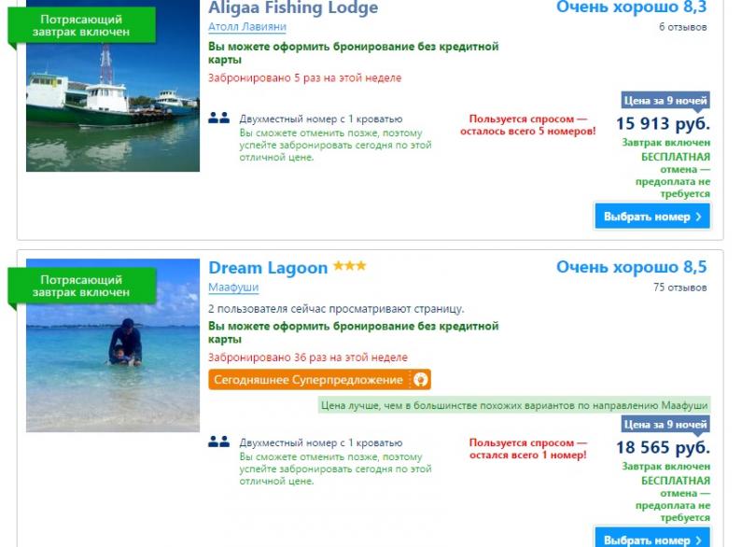The image size is (756, 547).
Task: Click the Очень хорошо 8,3 review score
Action: 632,7
